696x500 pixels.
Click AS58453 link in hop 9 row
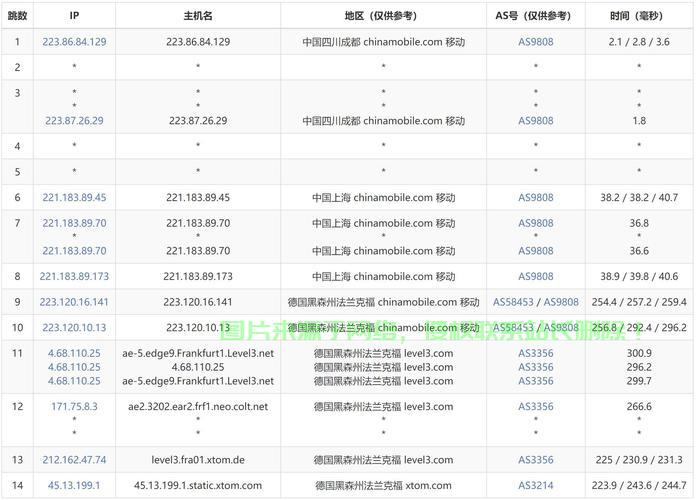513,302
